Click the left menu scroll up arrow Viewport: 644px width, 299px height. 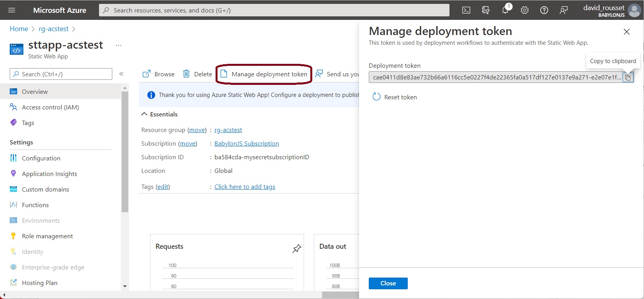click(125, 88)
